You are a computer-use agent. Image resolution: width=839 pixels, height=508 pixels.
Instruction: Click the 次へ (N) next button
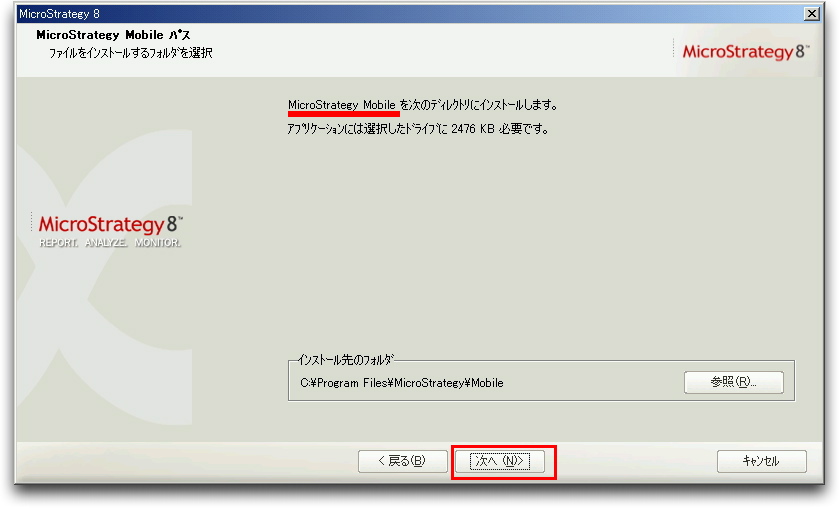pyautogui.click(x=500, y=461)
